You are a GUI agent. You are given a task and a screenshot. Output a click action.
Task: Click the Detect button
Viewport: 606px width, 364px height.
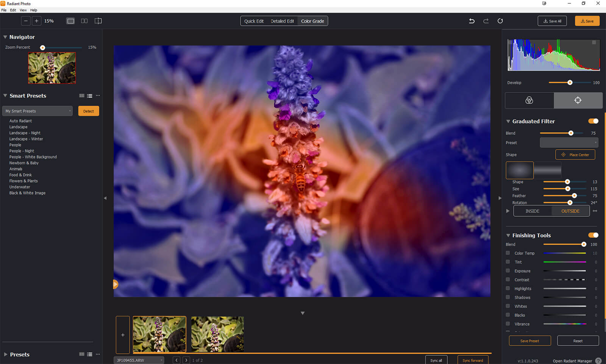point(88,111)
